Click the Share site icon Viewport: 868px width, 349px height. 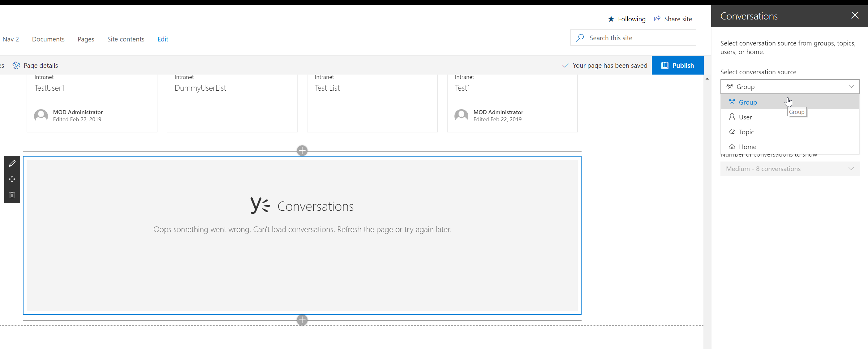(657, 19)
